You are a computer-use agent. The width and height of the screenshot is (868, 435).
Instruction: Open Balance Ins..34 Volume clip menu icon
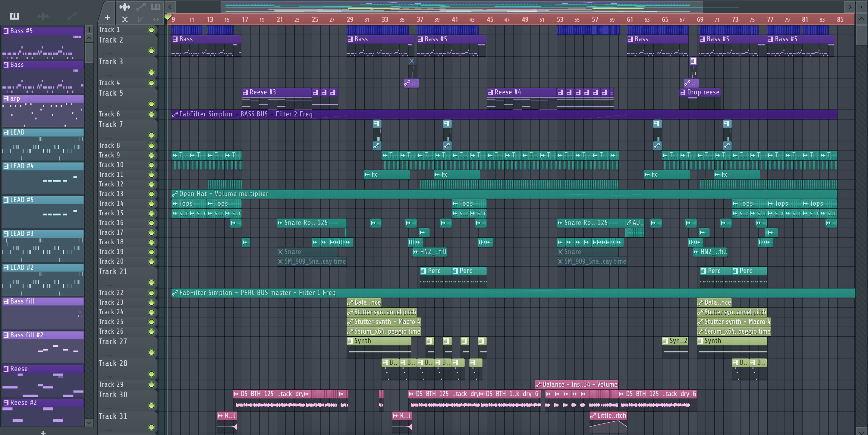[539, 385]
